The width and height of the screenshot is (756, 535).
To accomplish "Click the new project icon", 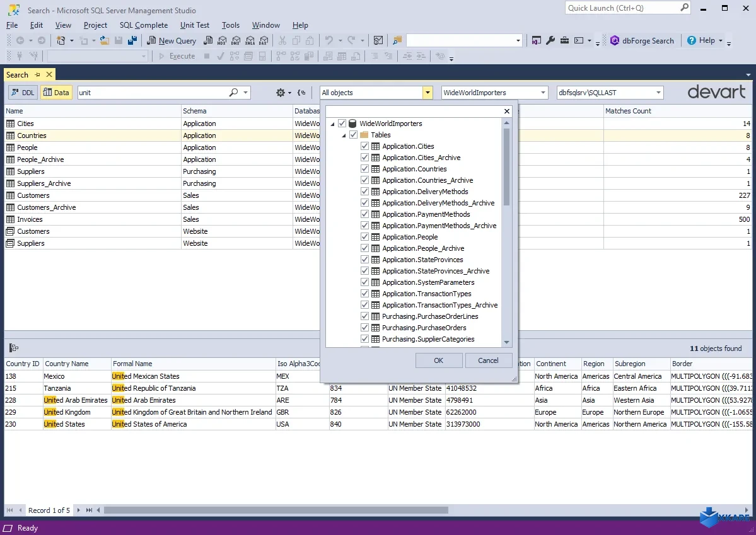I will point(61,40).
